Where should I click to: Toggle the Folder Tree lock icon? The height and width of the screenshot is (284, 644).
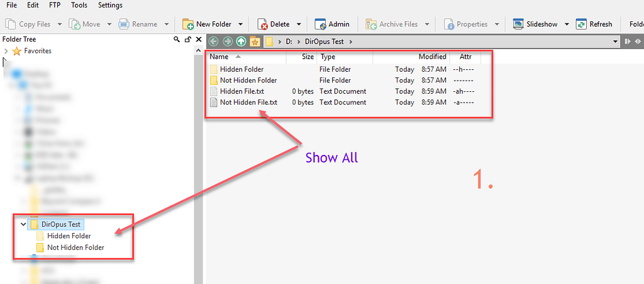(187, 40)
